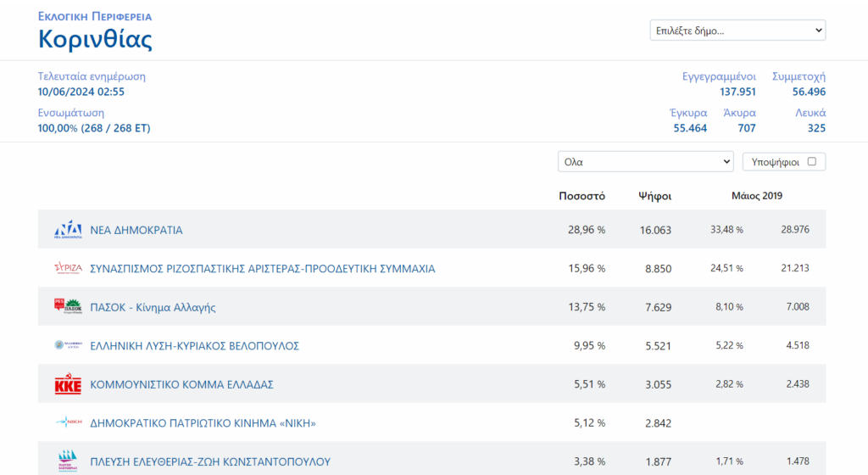This screenshot has width=868, height=475.
Task: Open the Επιλέξτε δήμο dropdown
Action: pos(737,31)
